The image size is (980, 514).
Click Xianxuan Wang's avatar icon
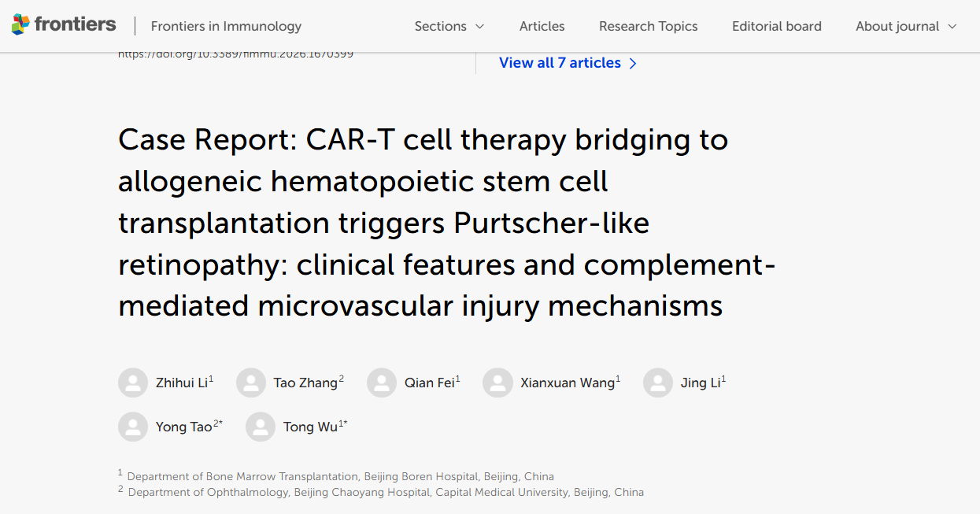click(497, 383)
